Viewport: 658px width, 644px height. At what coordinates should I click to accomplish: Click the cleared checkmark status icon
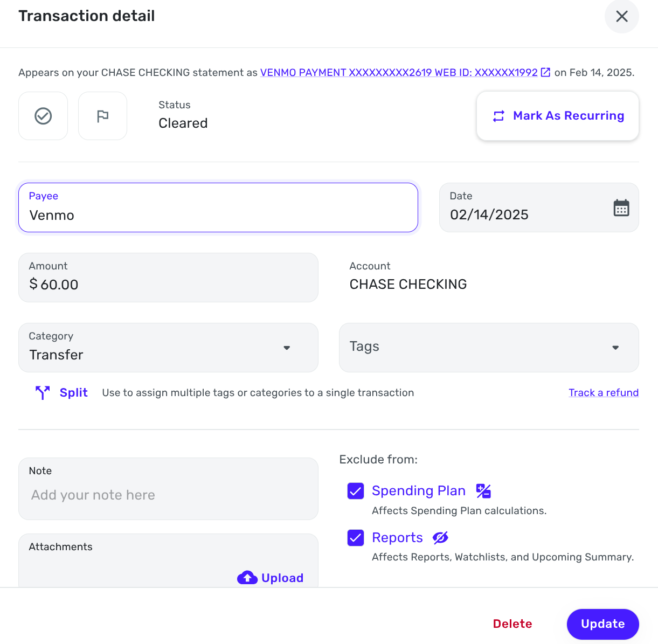(43, 116)
